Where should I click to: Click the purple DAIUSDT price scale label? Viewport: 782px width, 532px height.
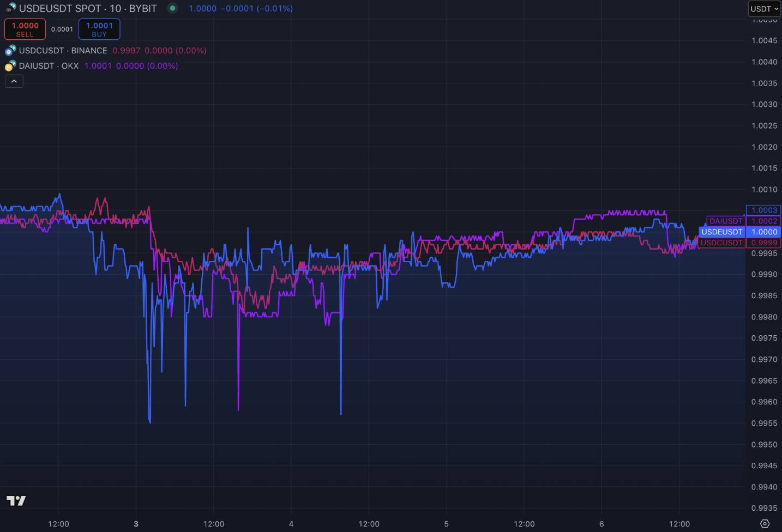coord(726,221)
